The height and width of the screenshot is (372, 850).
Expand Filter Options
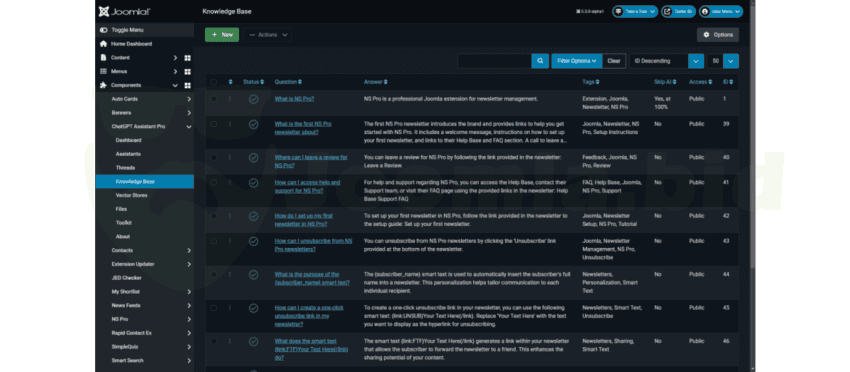tap(577, 61)
